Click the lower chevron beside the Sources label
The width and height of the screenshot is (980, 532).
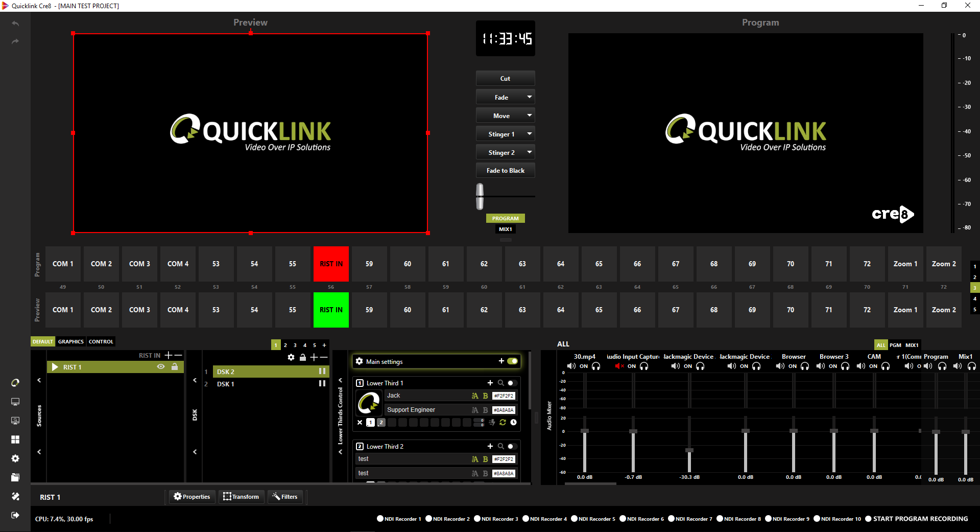39,452
